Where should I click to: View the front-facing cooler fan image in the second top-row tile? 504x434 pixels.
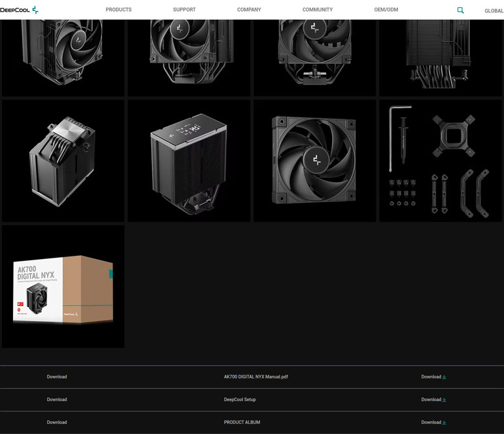point(189,58)
